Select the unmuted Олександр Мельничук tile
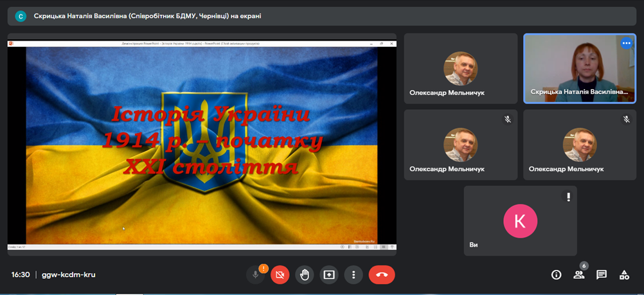Image resolution: width=644 pixels, height=295 pixels. pos(460,68)
